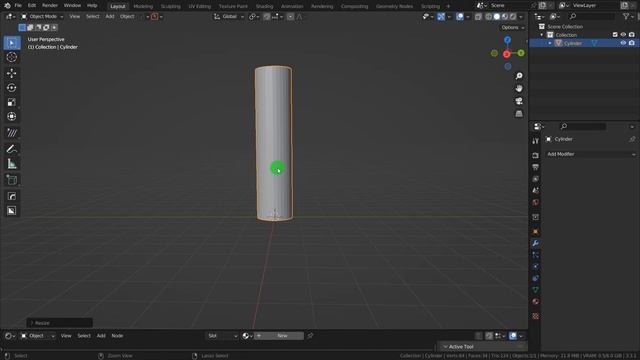640x360 pixels.
Task: Click the X axis on navigation gizmo
Action: click(507, 54)
